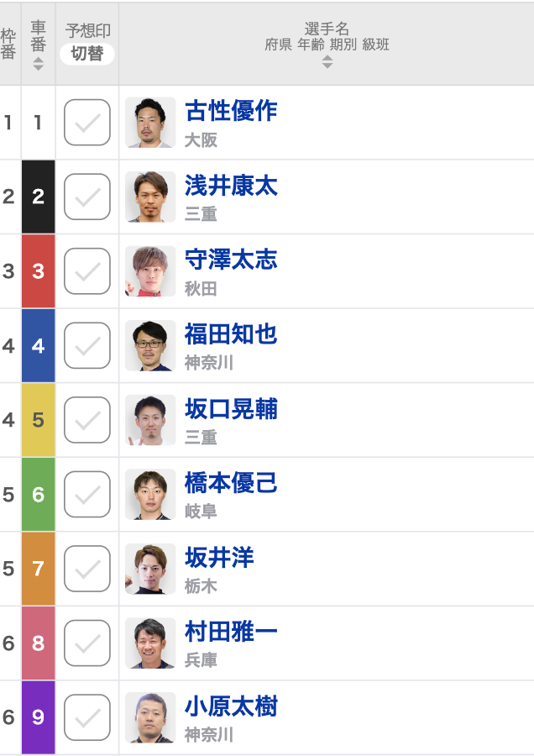Check the prediction box for 守澤太志

click(87, 271)
